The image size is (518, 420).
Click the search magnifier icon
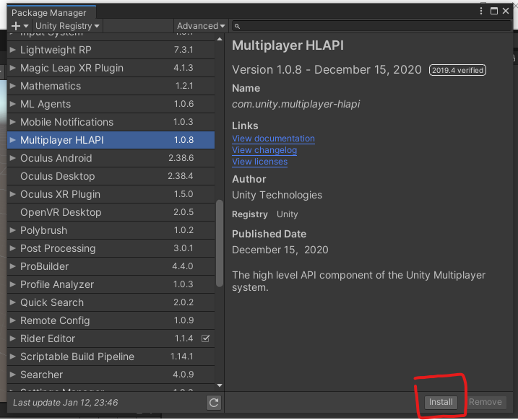pos(237,26)
